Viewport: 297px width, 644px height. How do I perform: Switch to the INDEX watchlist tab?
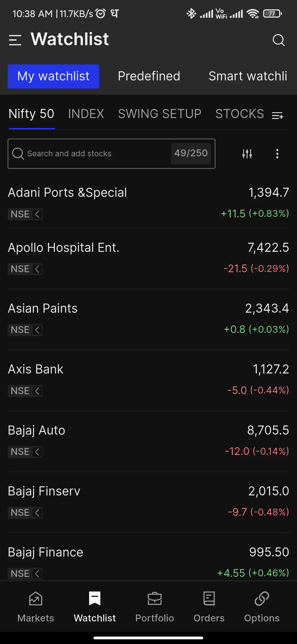click(x=86, y=114)
